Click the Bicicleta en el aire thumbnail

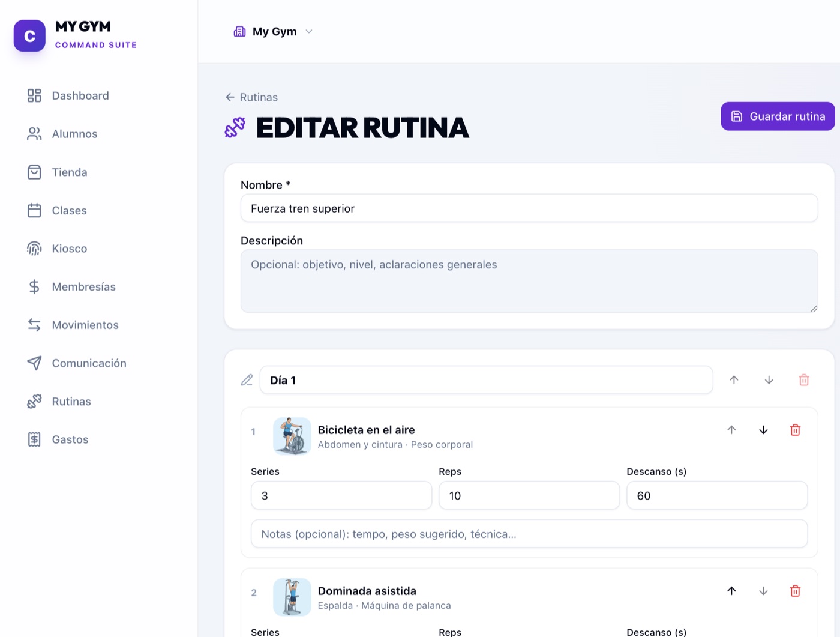click(x=292, y=436)
